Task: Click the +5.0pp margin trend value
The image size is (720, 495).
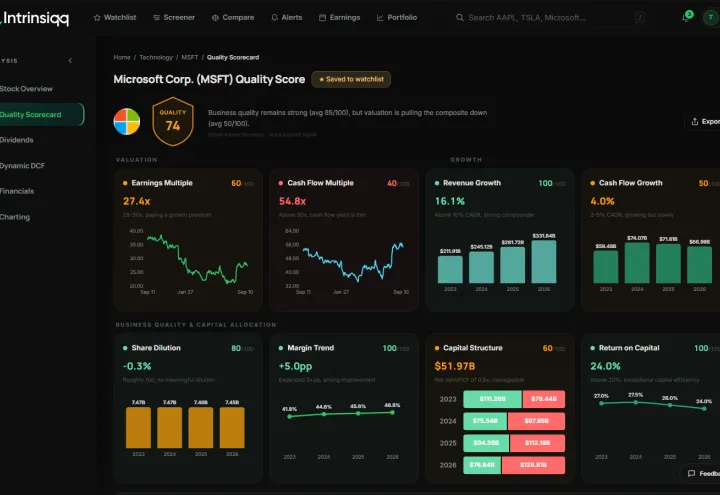Action: point(295,366)
